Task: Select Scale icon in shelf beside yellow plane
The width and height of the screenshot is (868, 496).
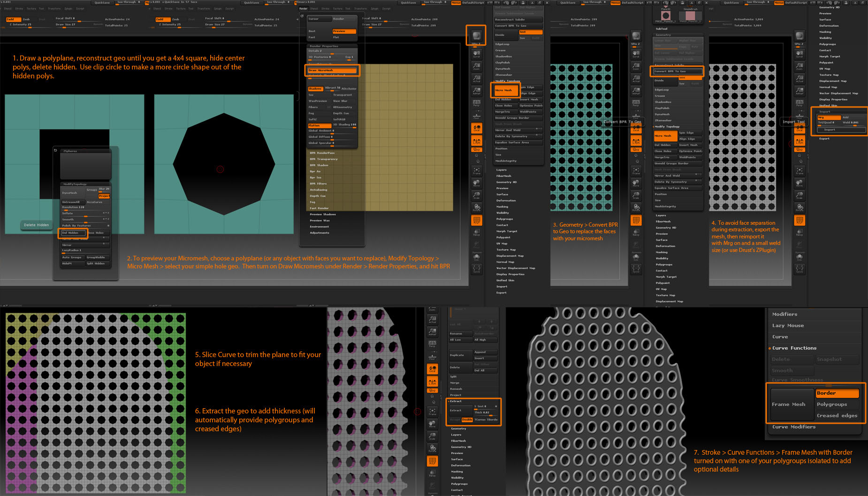Action: [x=476, y=196]
